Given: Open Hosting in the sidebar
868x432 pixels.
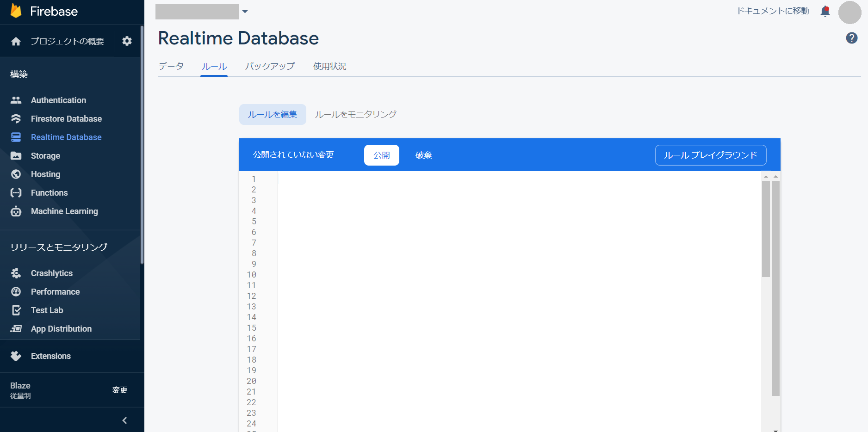Looking at the screenshot, I should click(45, 174).
